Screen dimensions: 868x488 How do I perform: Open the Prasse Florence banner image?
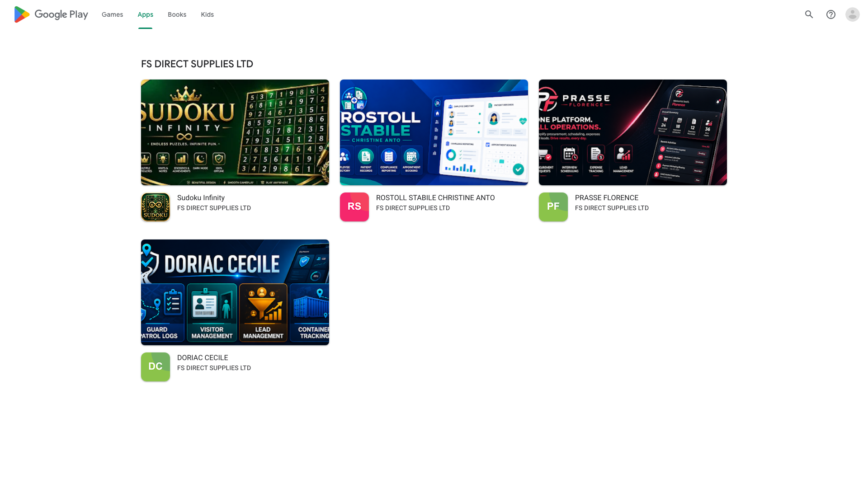pos(633,132)
